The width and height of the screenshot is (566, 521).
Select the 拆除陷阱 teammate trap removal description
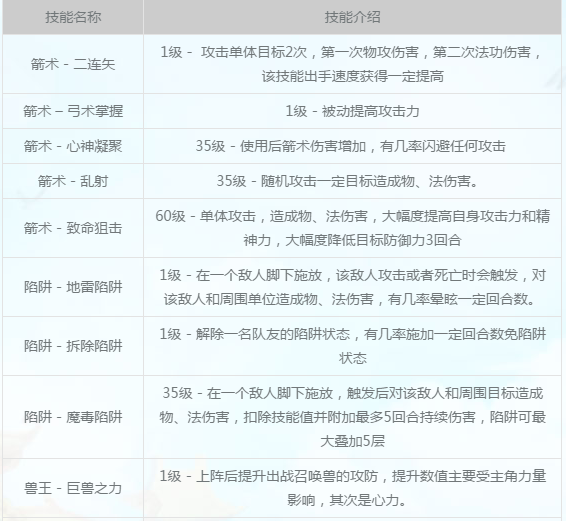click(352, 346)
